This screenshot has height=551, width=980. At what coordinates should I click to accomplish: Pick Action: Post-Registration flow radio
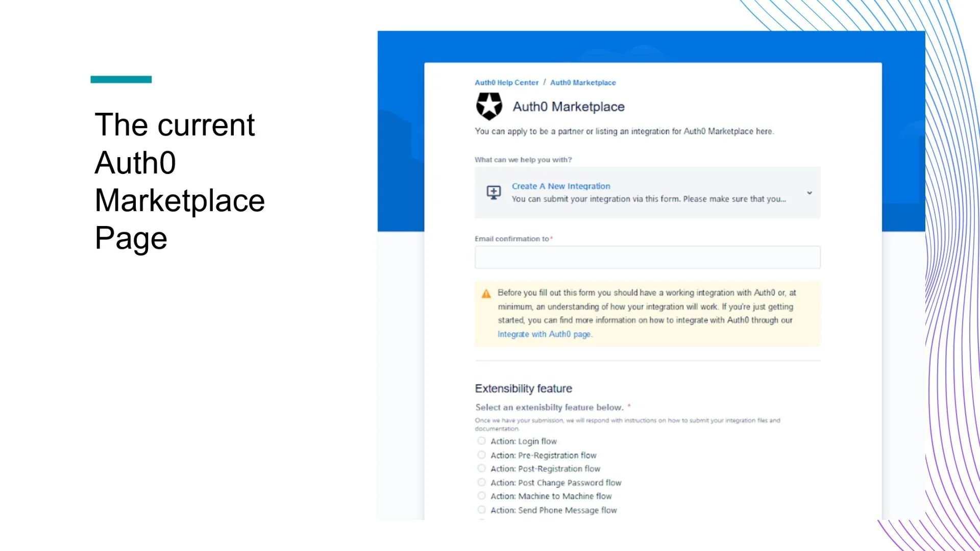coord(481,468)
